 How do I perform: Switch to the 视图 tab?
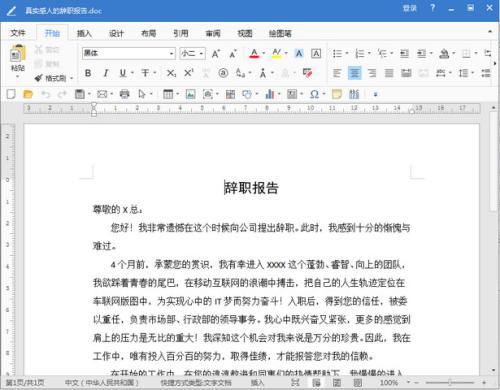(245, 33)
